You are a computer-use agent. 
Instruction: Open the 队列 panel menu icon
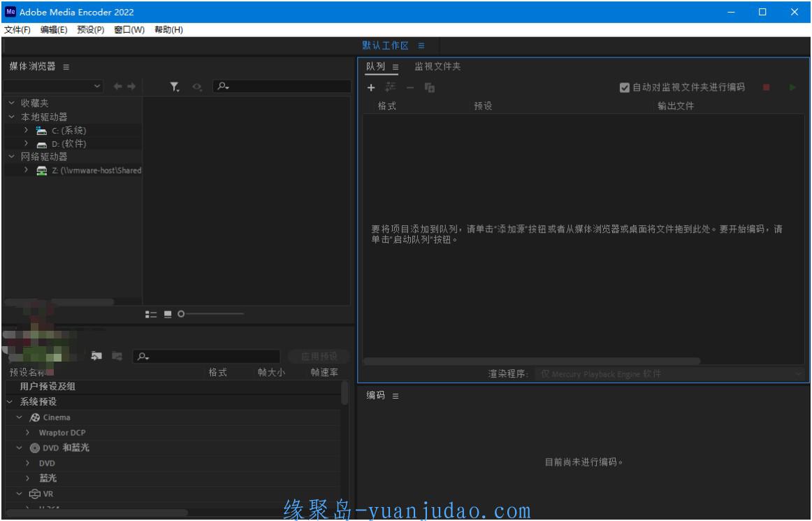coord(396,67)
